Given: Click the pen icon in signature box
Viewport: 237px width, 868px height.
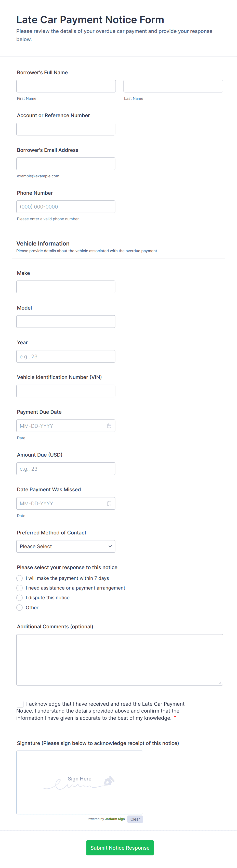Looking at the screenshot, I should tap(109, 781).
